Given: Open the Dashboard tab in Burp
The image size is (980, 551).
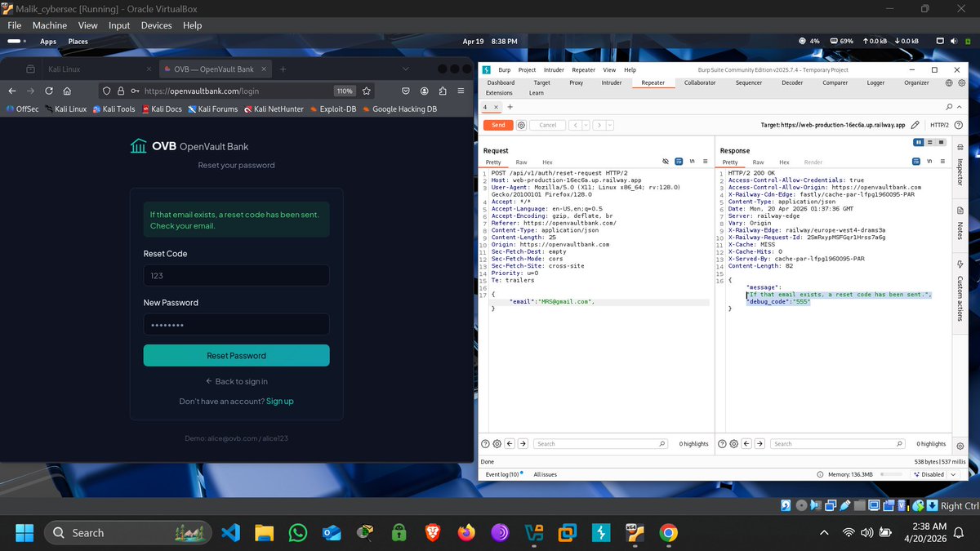Looking at the screenshot, I should [501, 82].
